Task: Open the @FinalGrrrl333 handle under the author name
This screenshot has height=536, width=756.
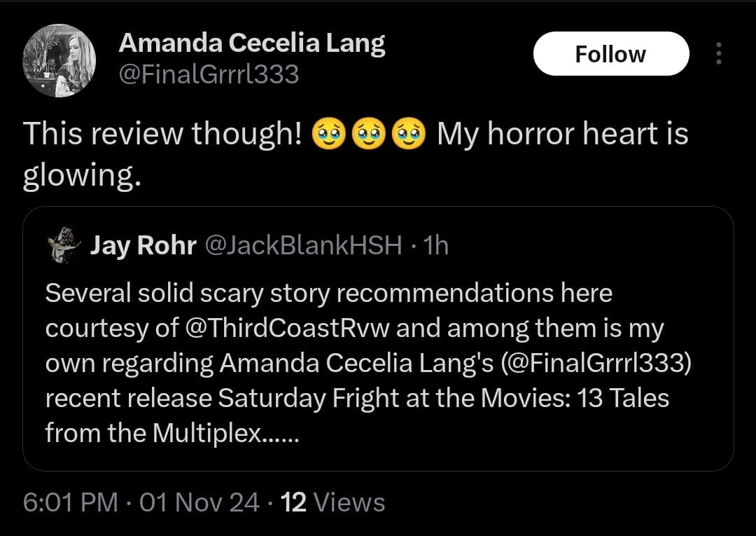Action: [x=209, y=74]
